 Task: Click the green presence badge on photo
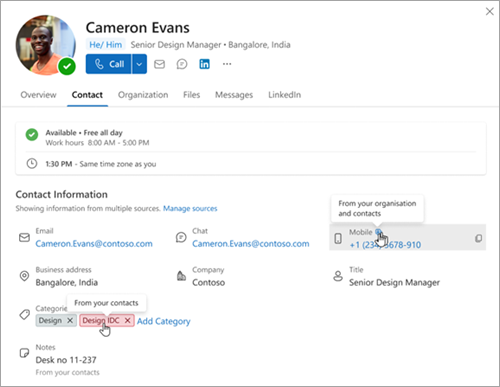pyautogui.click(x=67, y=66)
